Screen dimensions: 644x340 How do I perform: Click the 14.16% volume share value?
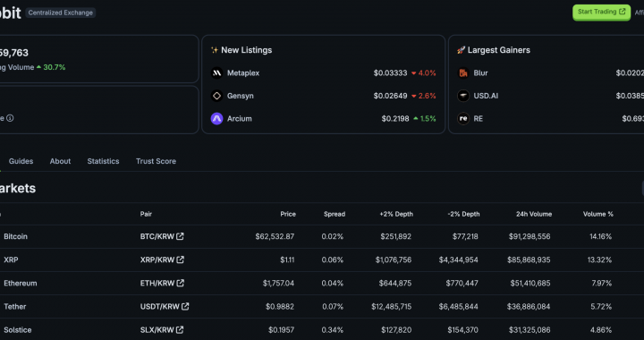pyautogui.click(x=600, y=236)
